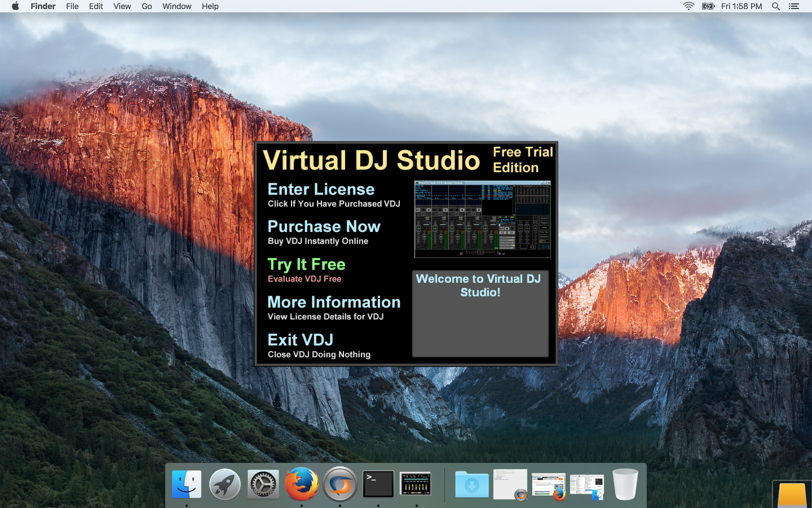Open the Trash in Dock
The height and width of the screenshot is (508, 812).
coord(625,484)
